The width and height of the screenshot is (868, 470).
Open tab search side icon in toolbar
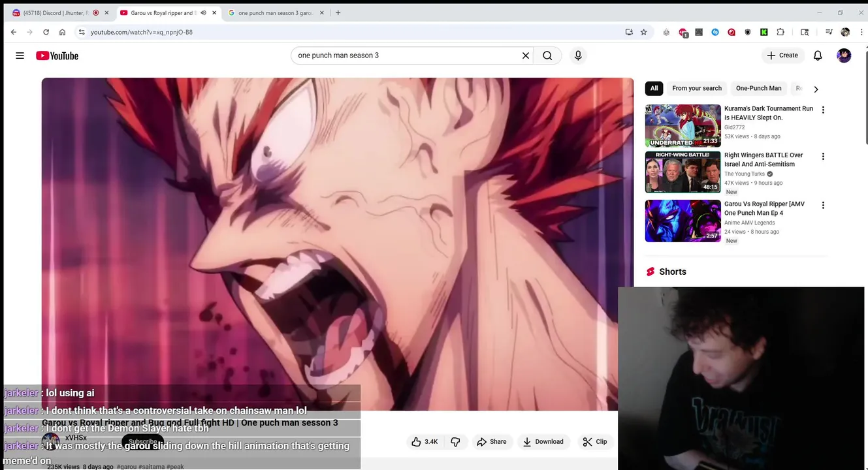pos(805,32)
